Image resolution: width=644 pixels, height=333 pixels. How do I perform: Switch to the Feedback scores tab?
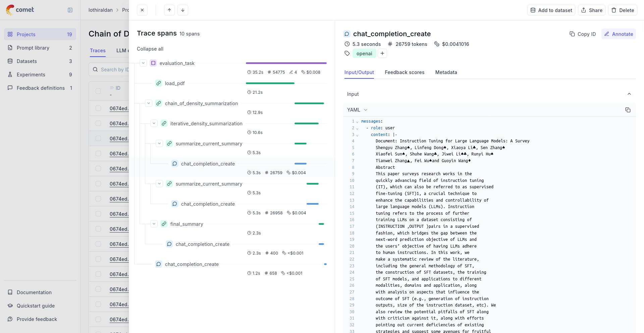[405, 72]
